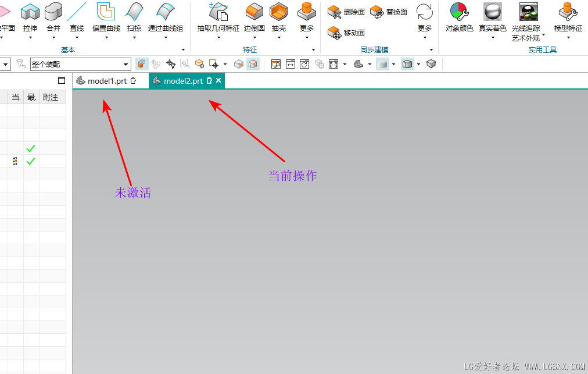Open the 整个装配 scope combo box
The height and width of the screenshot is (374, 588).
[x=81, y=64]
